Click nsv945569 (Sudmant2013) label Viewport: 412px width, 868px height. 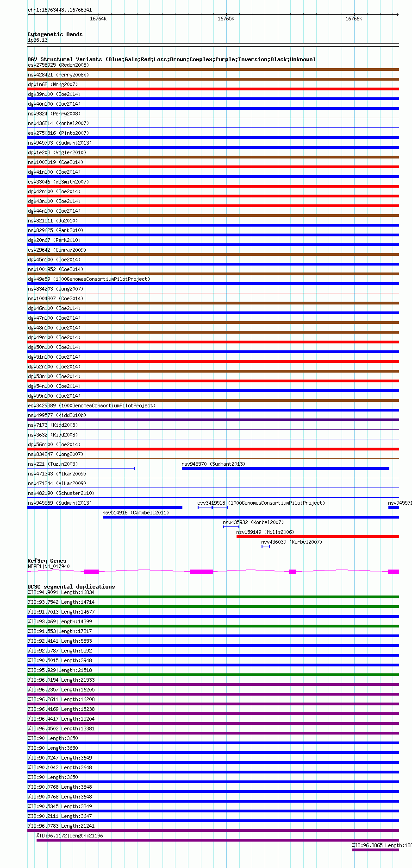click(60, 503)
